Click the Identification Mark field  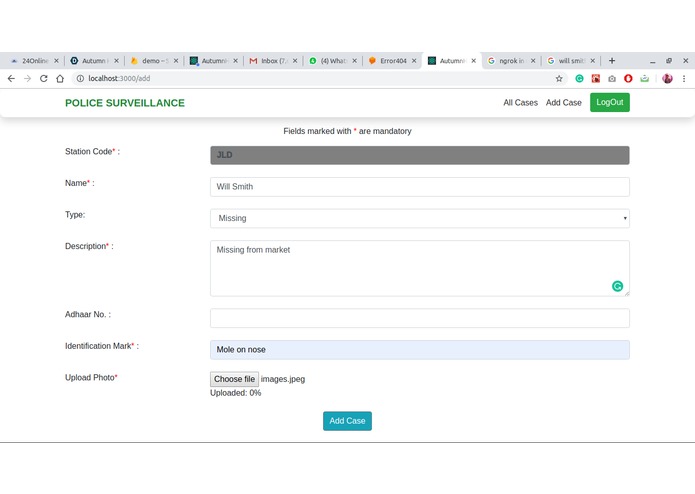(x=420, y=350)
